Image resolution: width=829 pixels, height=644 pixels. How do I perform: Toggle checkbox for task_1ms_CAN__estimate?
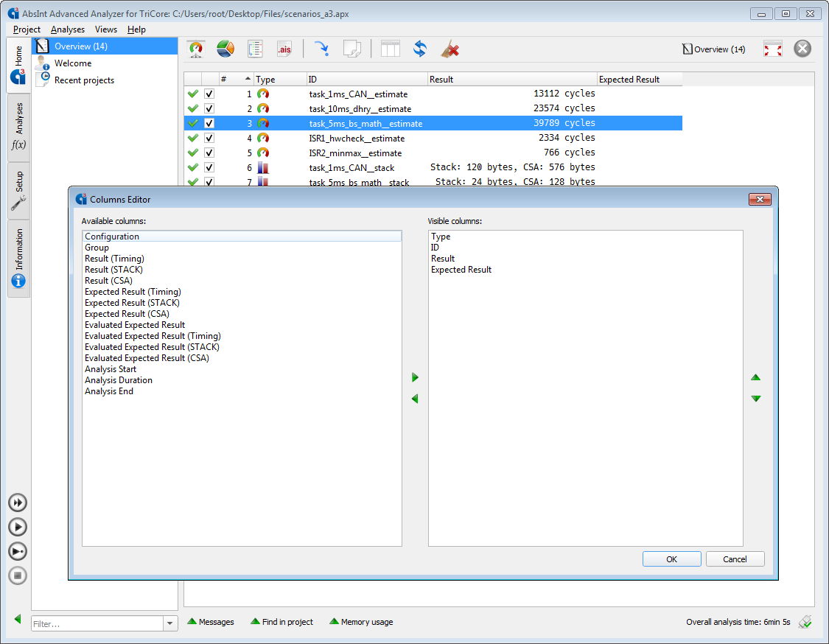coord(209,94)
